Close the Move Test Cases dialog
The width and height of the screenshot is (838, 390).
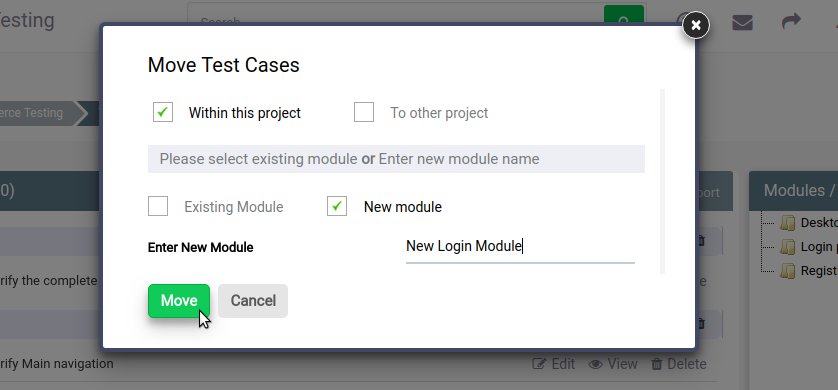click(696, 25)
